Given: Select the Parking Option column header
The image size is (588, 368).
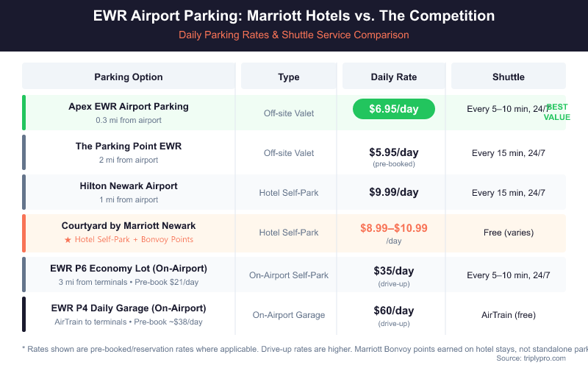Looking at the screenshot, I should point(129,77).
